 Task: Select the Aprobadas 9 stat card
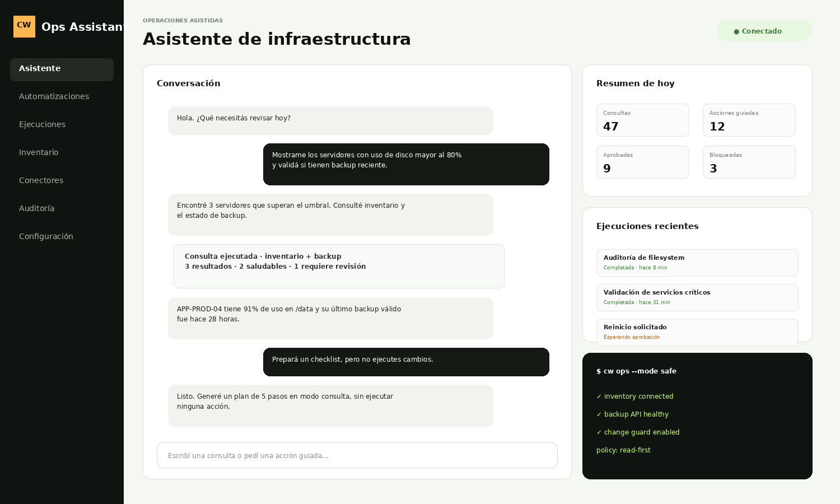coord(643,162)
